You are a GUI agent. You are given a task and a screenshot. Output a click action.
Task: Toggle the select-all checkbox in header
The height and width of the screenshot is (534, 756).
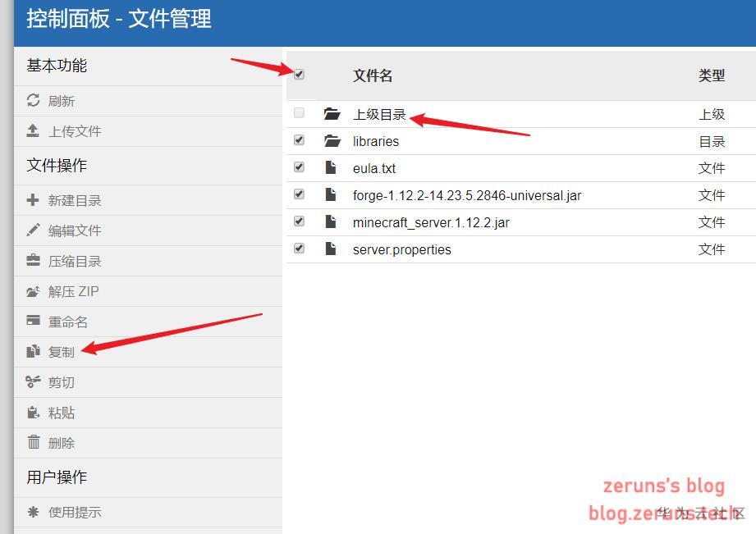point(299,74)
